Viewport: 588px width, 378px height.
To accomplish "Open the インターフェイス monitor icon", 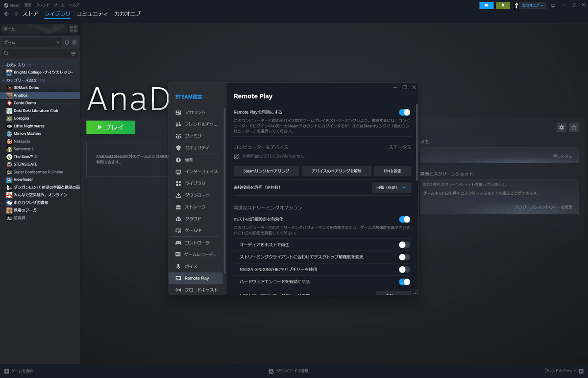I will [178, 172].
